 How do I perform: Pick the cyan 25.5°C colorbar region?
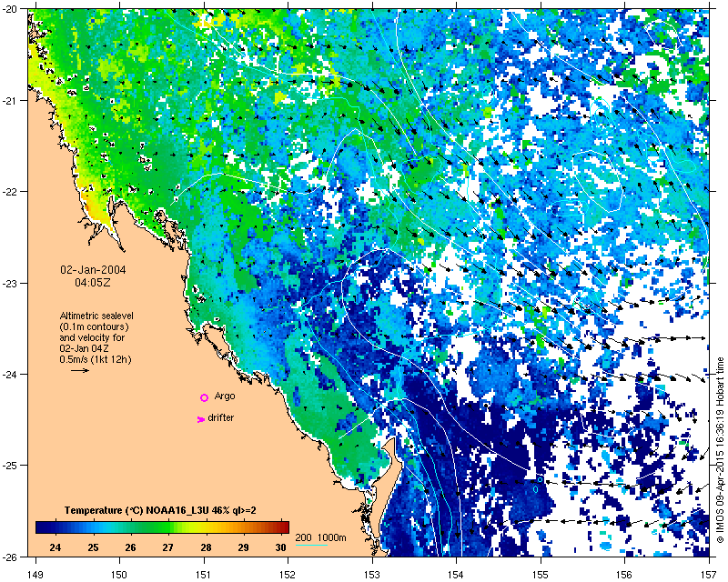pos(111,527)
